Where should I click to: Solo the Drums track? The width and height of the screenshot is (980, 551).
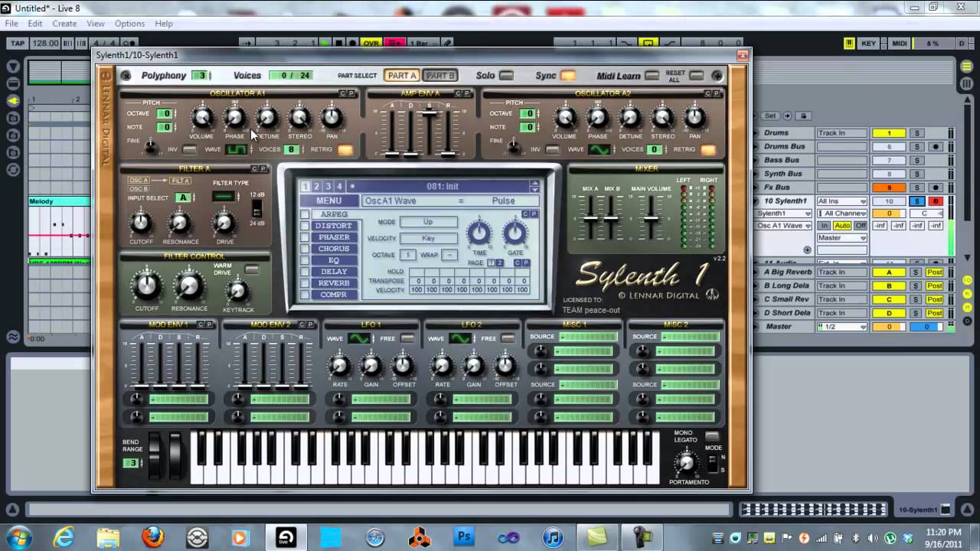click(916, 133)
